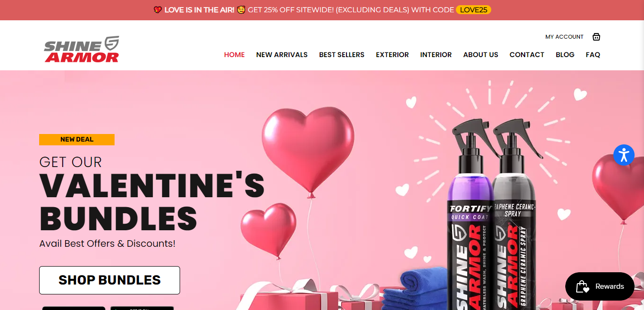Image resolution: width=644 pixels, height=310 pixels.
Task: Click the Rewards gift bag icon
Action: tap(583, 286)
